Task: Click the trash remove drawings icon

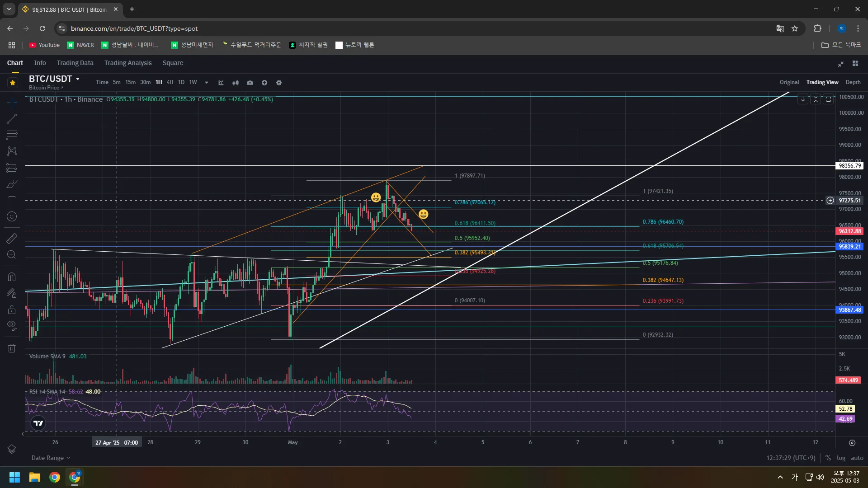Action: [12, 348]
